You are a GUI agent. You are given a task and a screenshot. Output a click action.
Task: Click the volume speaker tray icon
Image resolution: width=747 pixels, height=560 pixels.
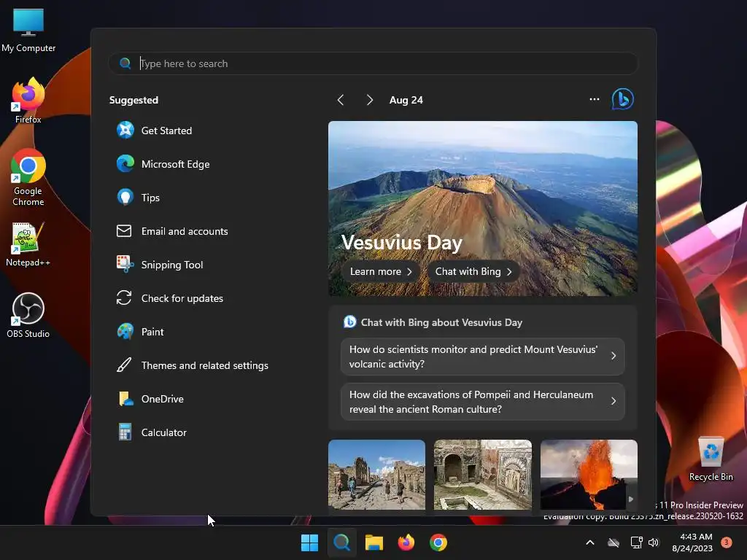[654, 542]
